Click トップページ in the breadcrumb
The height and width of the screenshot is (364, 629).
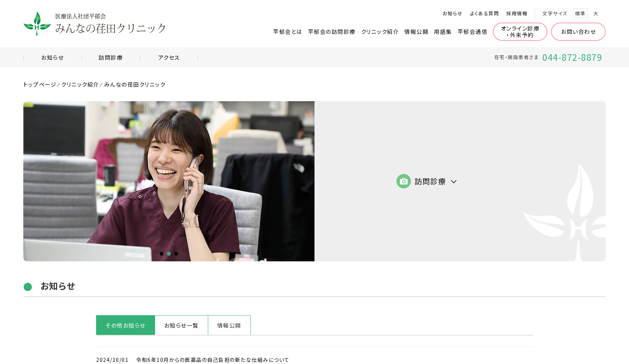[39, 84]
